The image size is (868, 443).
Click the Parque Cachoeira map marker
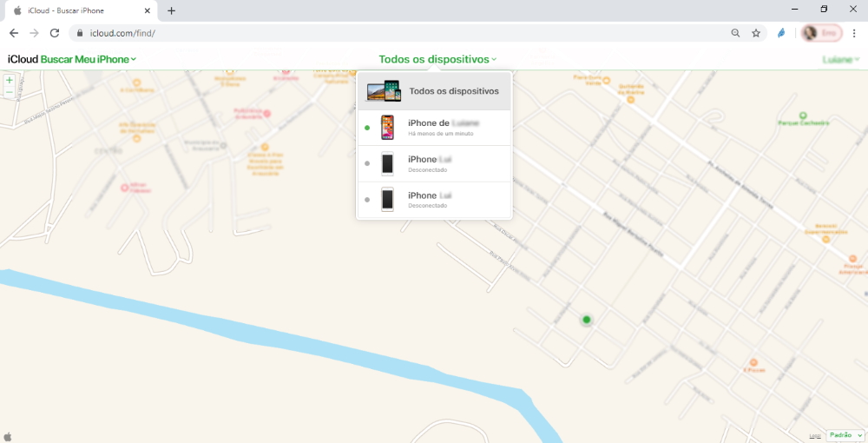coord(803,116)
